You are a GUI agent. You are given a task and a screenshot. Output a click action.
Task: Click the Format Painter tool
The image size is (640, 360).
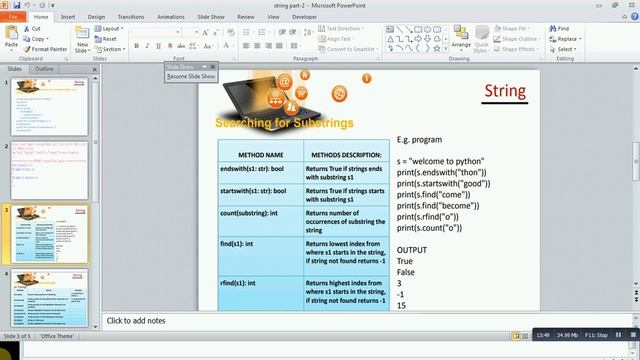(45, 49)
